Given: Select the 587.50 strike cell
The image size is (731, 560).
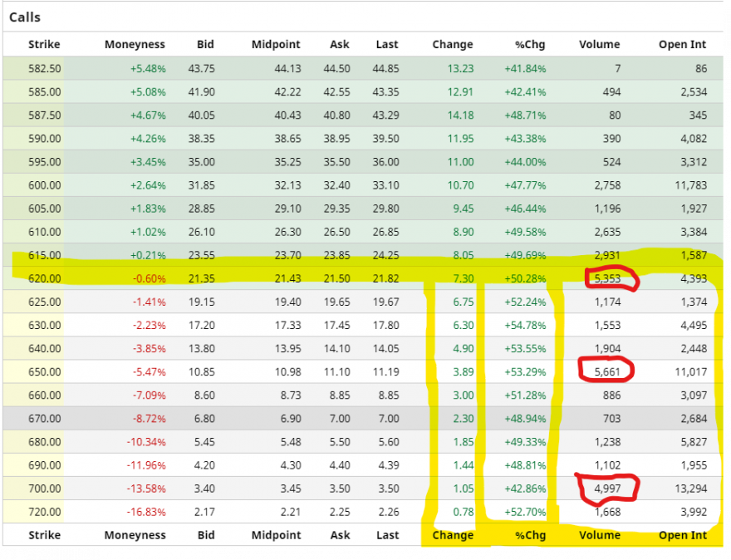Looking at the screenshot, I should click(44, 115).
